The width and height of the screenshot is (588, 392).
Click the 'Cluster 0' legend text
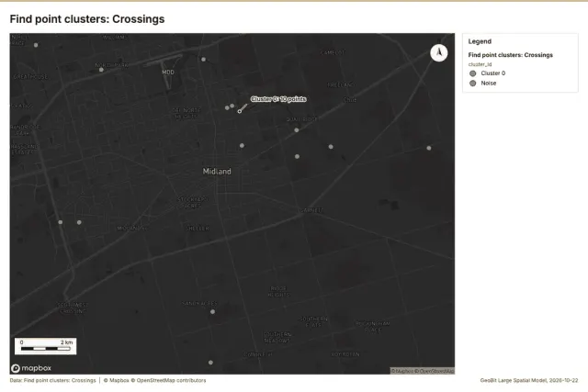pos(493,73)
